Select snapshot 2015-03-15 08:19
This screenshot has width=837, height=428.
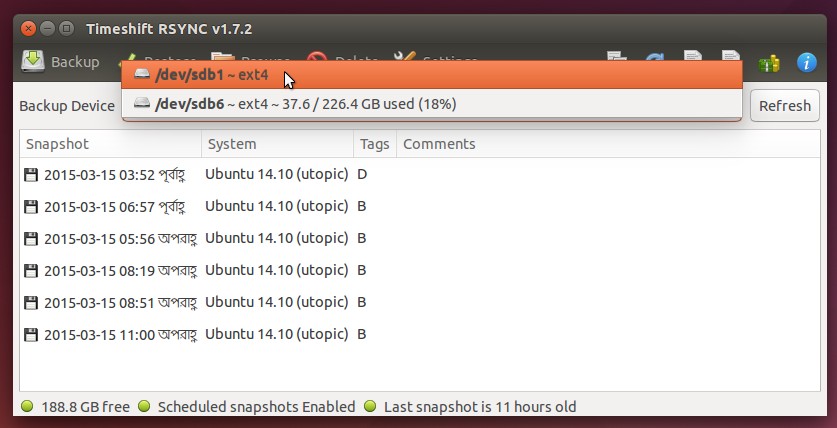click(420, 271)
